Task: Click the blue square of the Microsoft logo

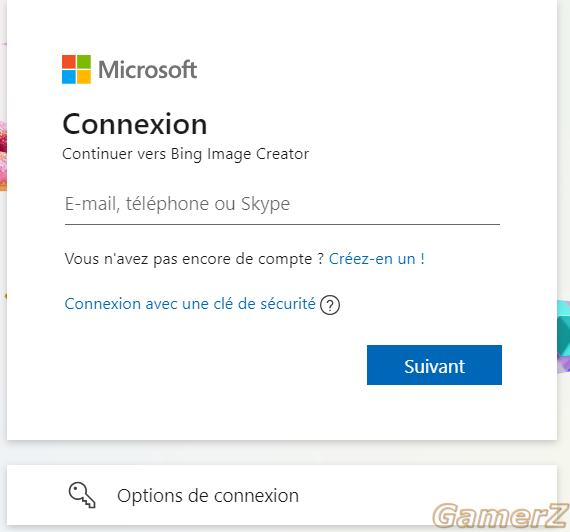Action: [x=69, y=77]
